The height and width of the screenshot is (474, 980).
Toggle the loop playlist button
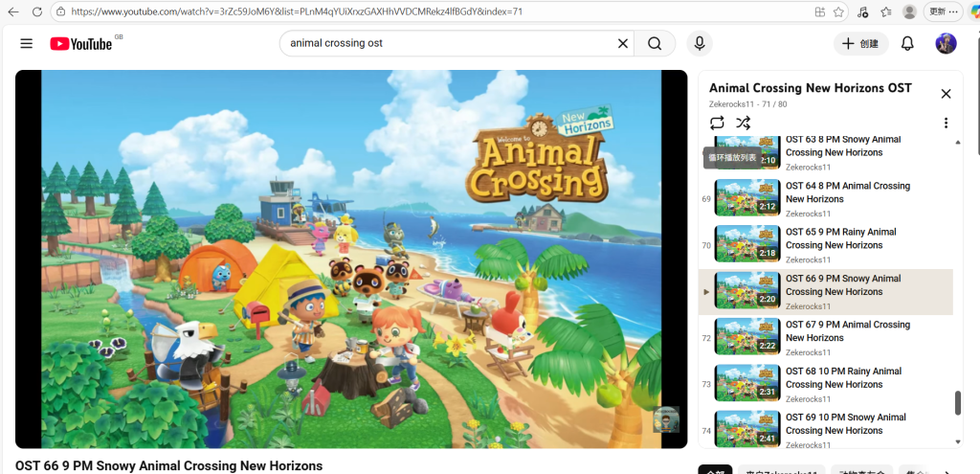point(717,123)
